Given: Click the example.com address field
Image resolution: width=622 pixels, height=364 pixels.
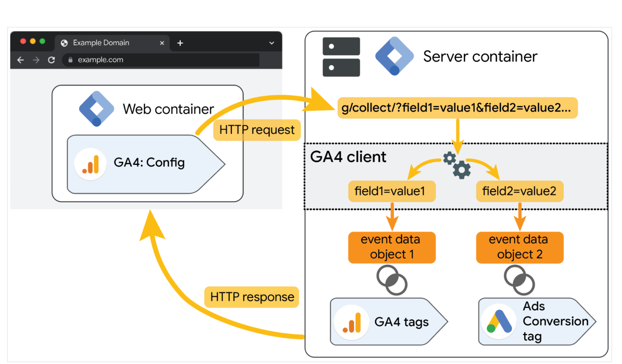Looking at the screenshot, I should (x=161, y=60).
